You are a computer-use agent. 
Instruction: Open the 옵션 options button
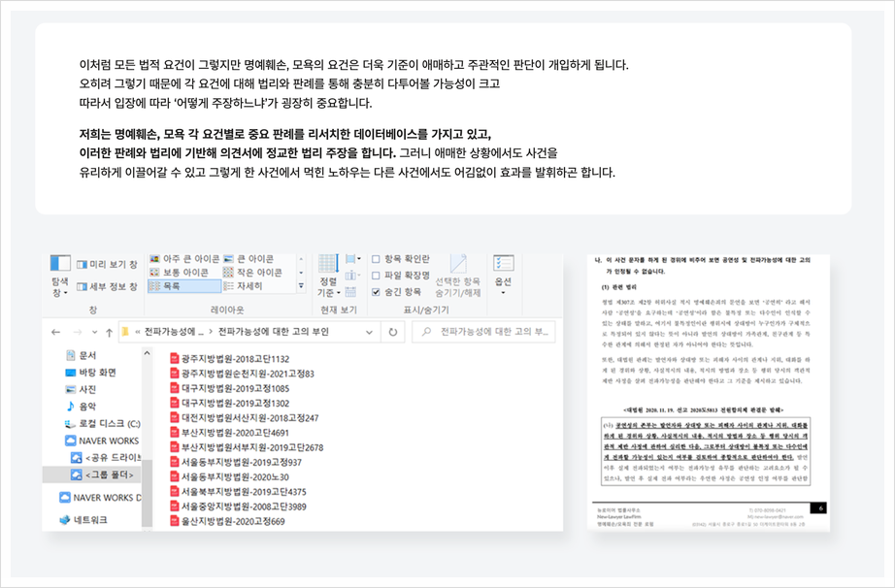tap(503, 275)
